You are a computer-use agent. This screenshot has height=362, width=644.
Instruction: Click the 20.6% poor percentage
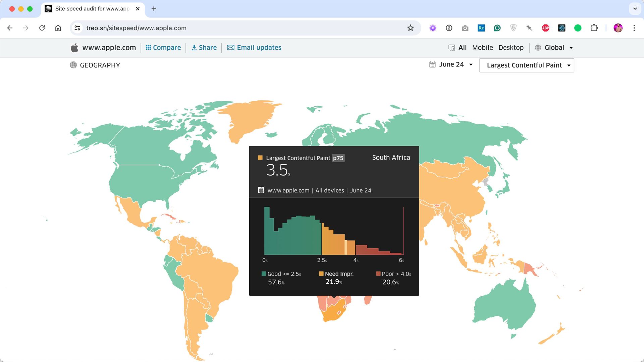point(390,282)
